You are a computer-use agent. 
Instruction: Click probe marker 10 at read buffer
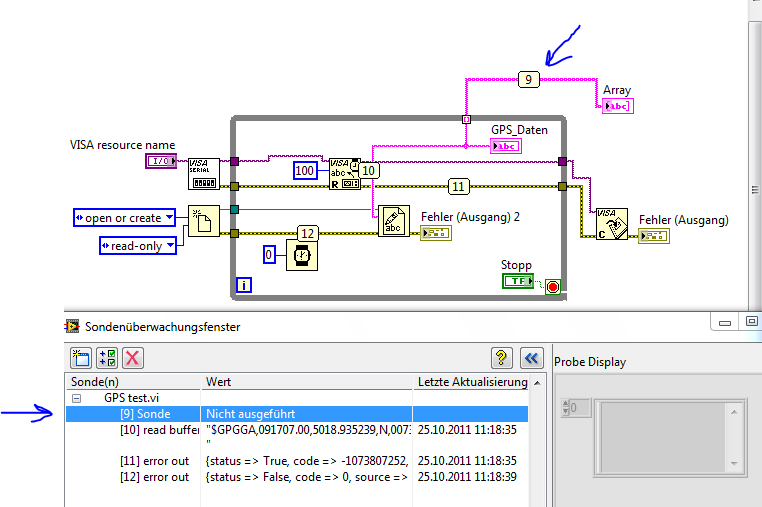[x=369, y=171]
